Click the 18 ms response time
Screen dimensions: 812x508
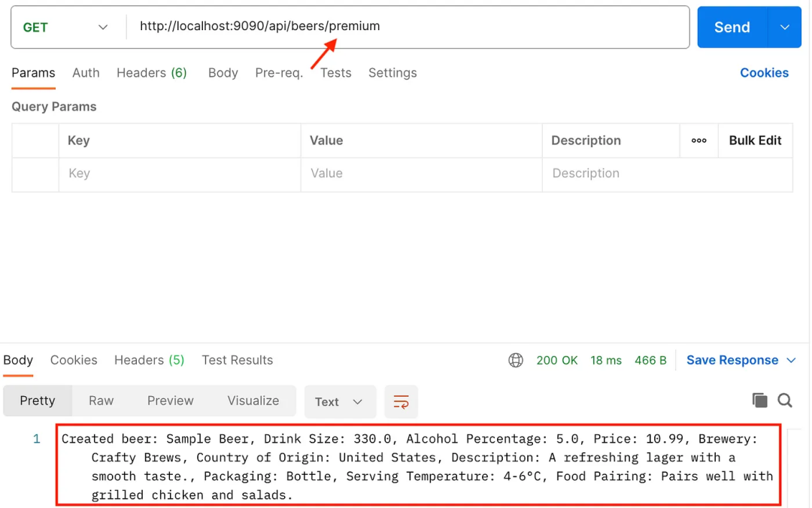(x=606, y=361)
